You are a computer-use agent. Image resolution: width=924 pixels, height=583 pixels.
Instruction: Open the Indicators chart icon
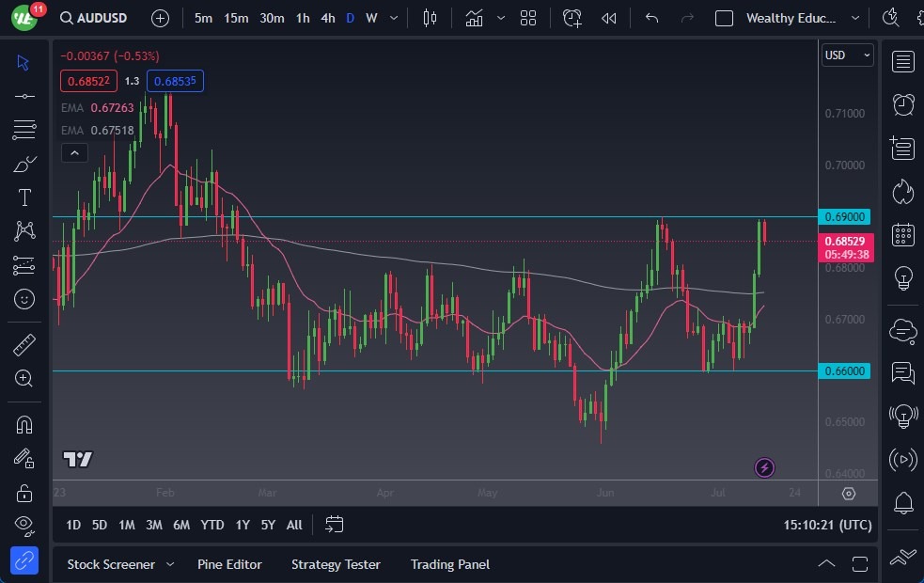pyautogui.click(x=474, y=18)
